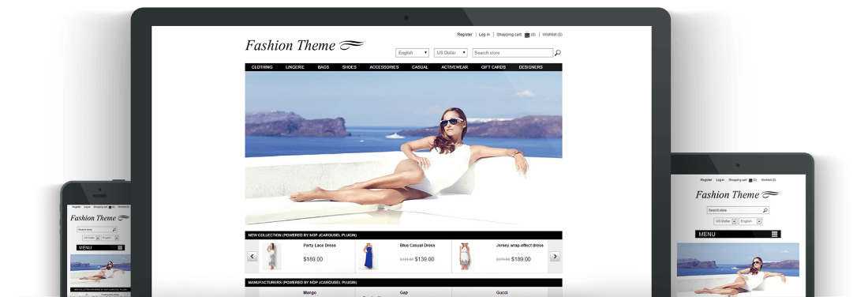868x297 pixels.
Task: Click the Log in link
Action: [x=485, y=34]
